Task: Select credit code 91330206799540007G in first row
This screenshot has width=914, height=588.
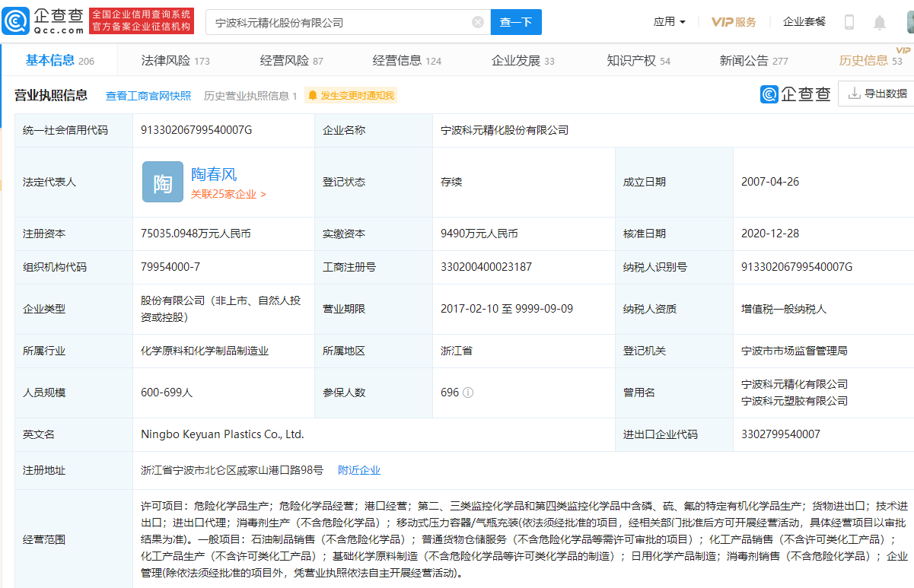Action: click(196, 130)
